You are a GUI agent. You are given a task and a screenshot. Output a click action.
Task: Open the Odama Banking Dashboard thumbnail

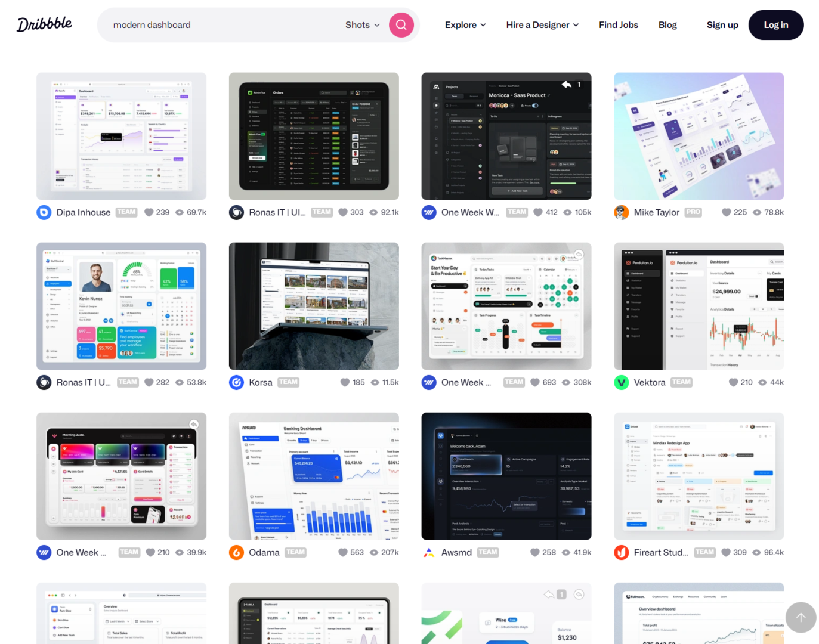314,476
